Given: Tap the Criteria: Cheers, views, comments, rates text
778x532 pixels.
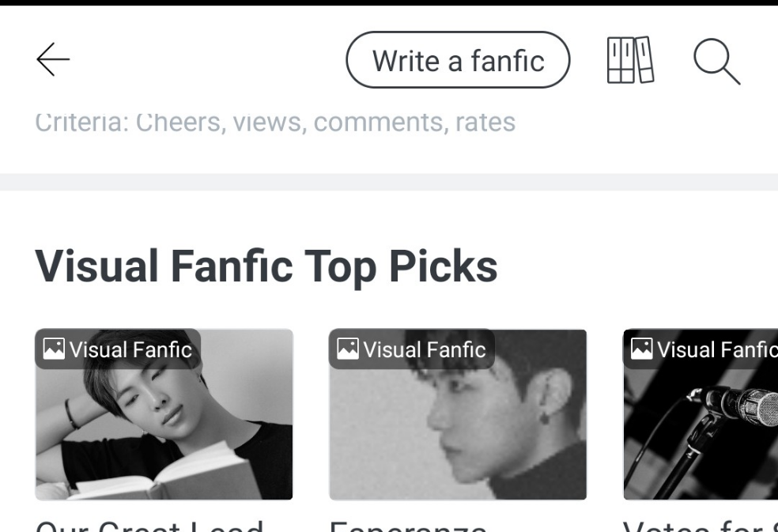Looking at the screenshot, I should click(275, 123).
